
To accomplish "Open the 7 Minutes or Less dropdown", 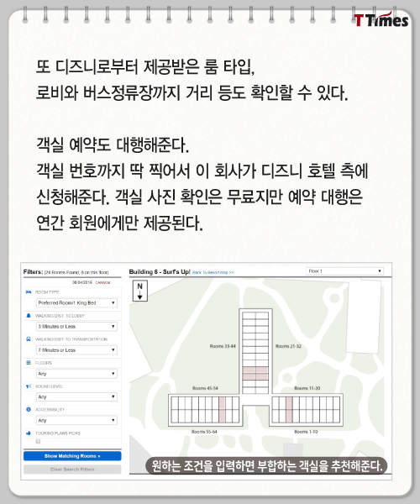I will pos(76,349).
